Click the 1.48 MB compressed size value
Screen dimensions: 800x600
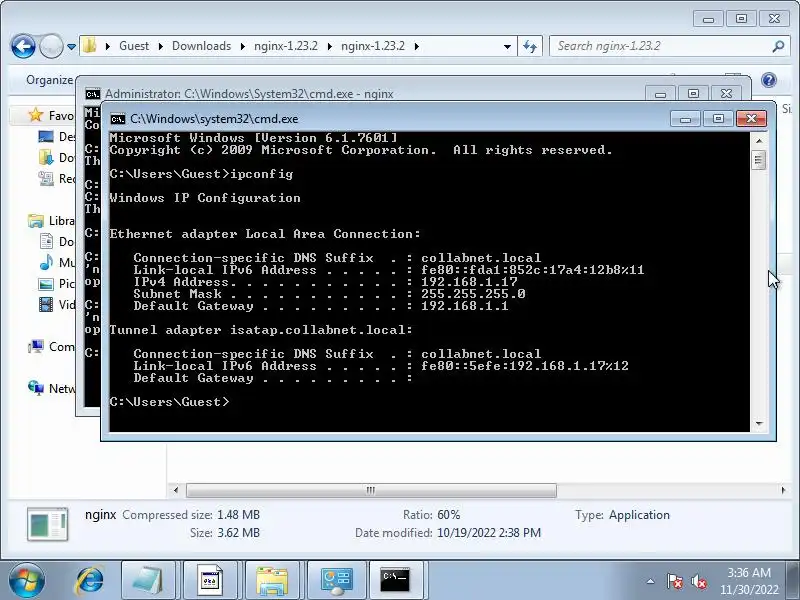point(238,515)
